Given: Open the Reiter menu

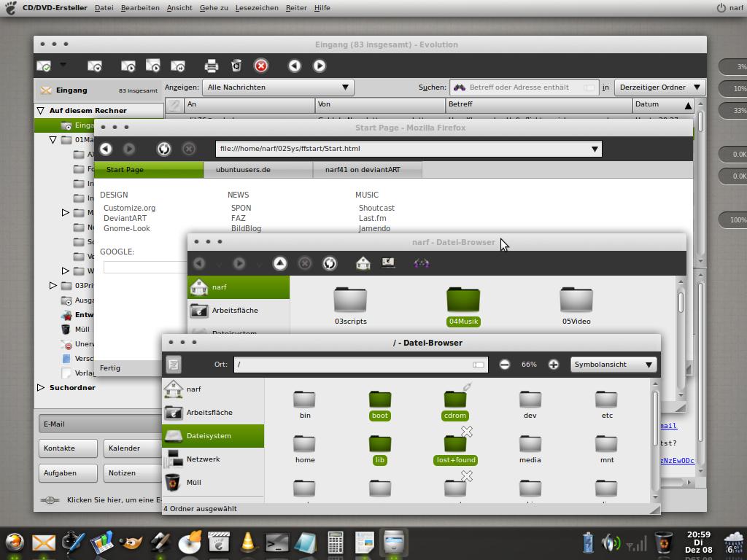Looking at the screenshot, I should pos(296,7).
